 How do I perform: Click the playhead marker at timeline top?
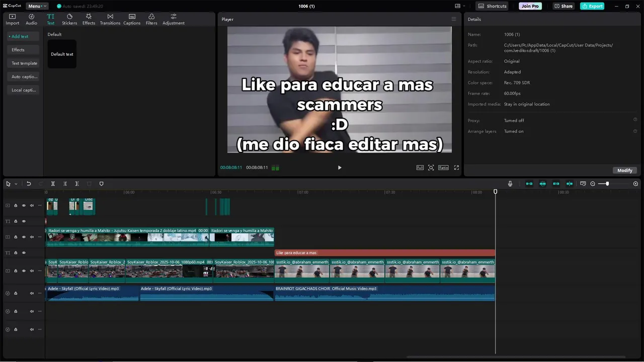tap(496, 192)
